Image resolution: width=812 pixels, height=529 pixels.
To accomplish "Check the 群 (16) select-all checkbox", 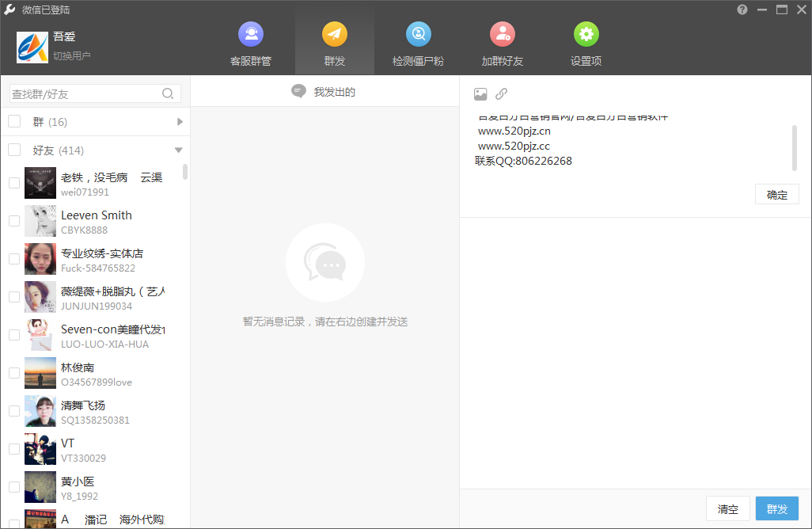I will point(14,121).
